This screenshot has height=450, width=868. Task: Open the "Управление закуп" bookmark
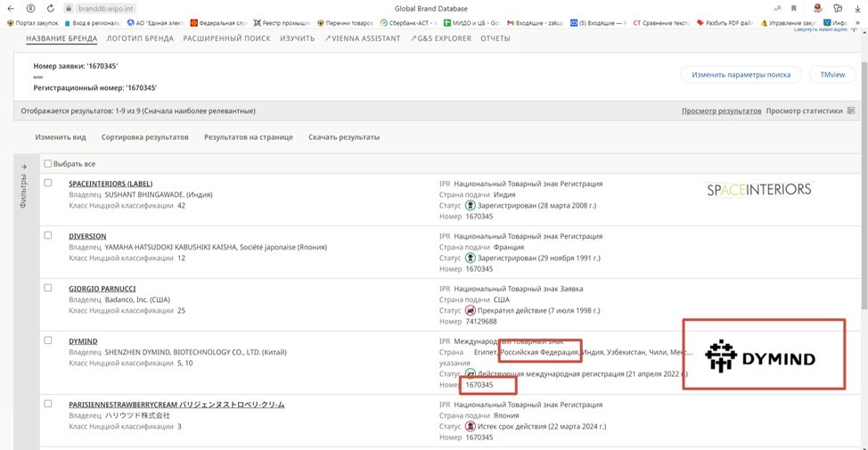pos(788,23)
